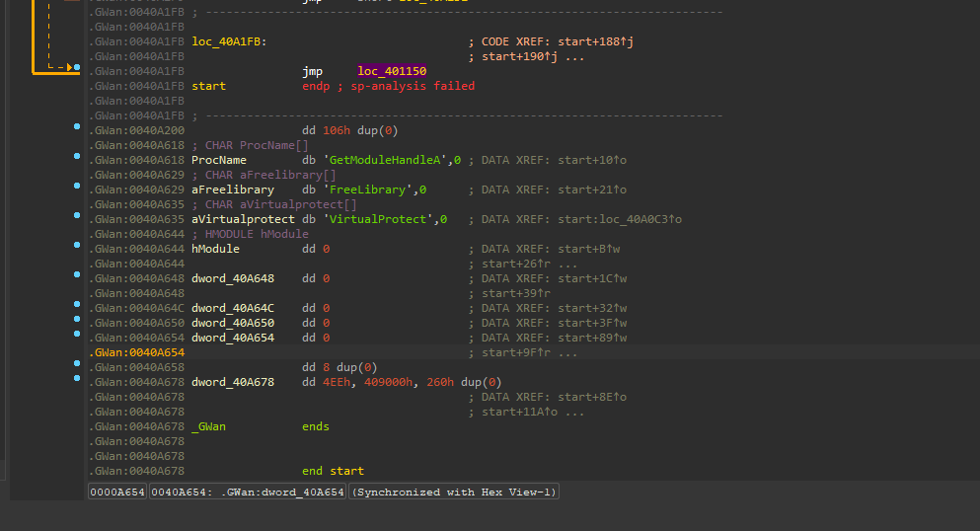Follow the start+188↑j code xref
Screen dimensions: 980x531
tap(596, 41)
